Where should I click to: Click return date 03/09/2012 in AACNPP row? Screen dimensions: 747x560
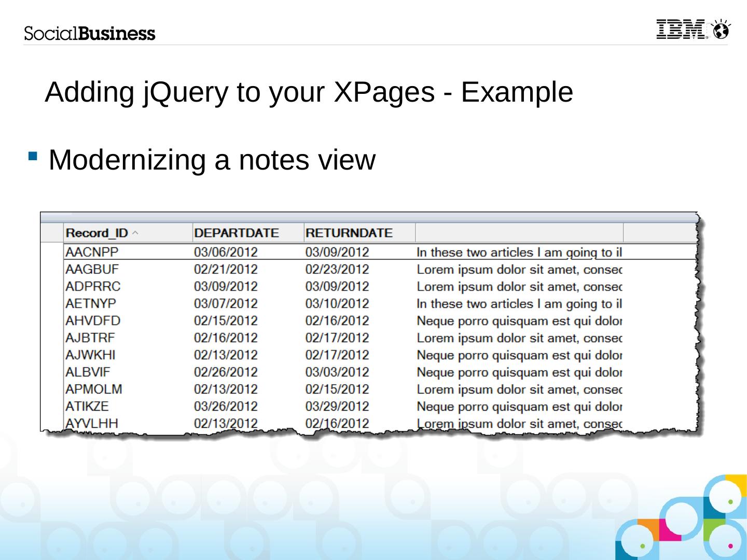tap(337, 252)
